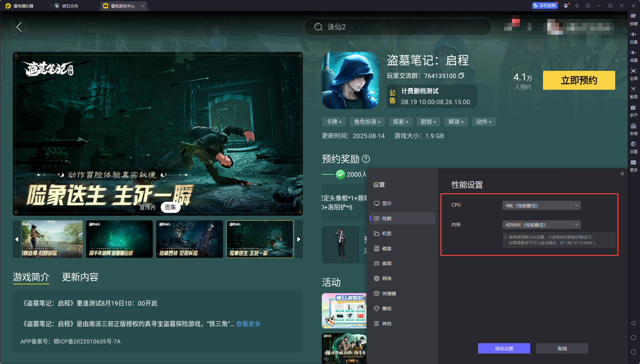
Task: Select the 更新内容 tab
Action: coord(80,277)
